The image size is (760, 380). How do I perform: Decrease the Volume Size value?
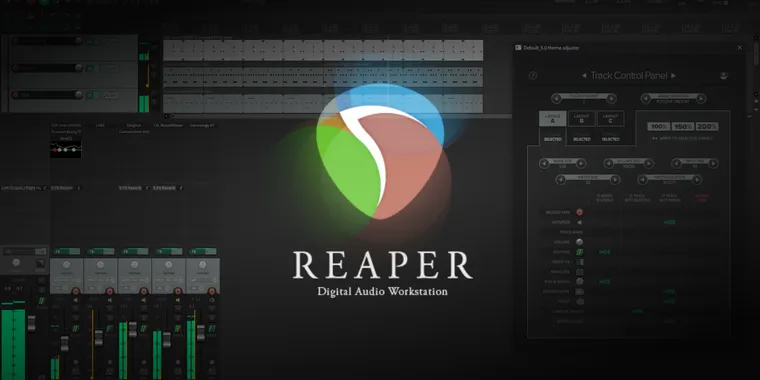[609, 163]
